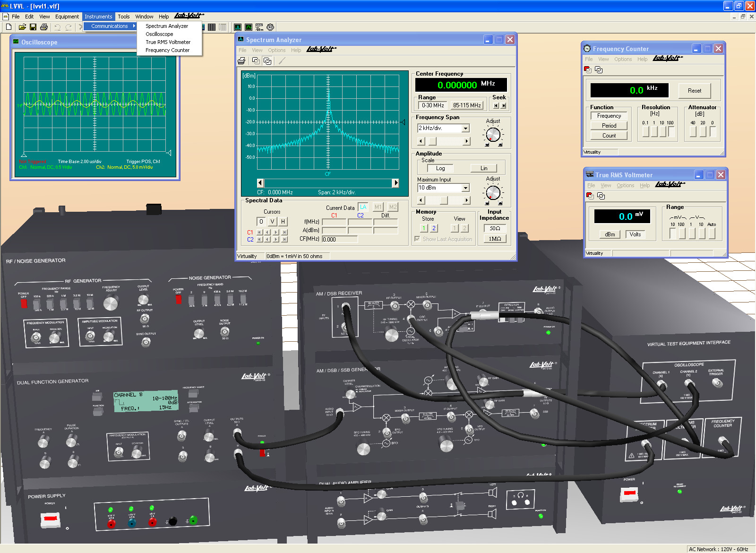The height and width of the screenshot is (553, 756).
Task: Open a file using the folder toolbar icon
Action: click(22, 26)
